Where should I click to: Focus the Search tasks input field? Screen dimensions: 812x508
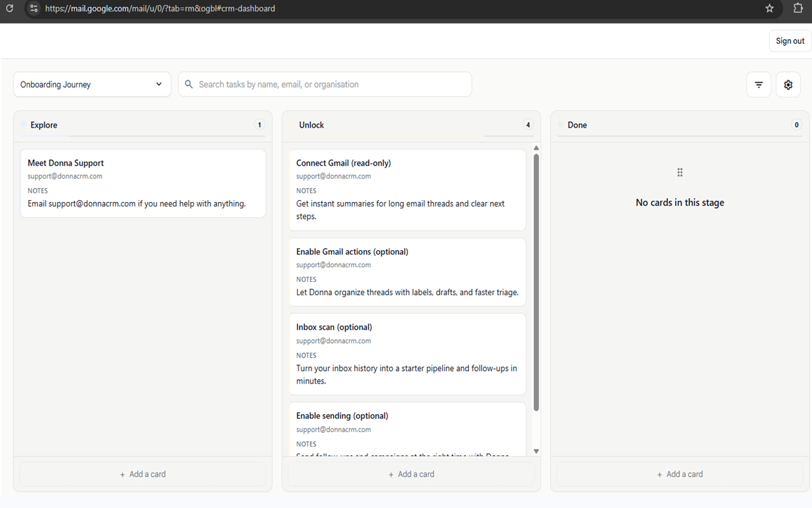[325, 84]
